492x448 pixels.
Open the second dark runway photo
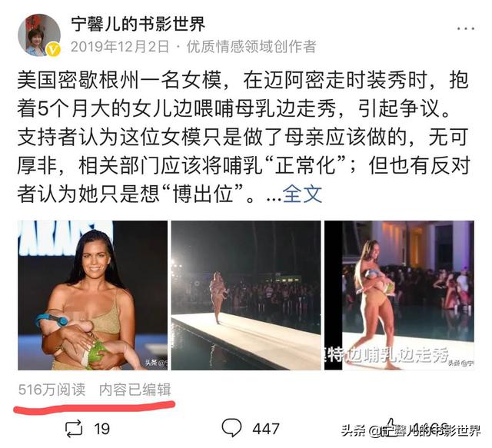(x=246, y=295)
